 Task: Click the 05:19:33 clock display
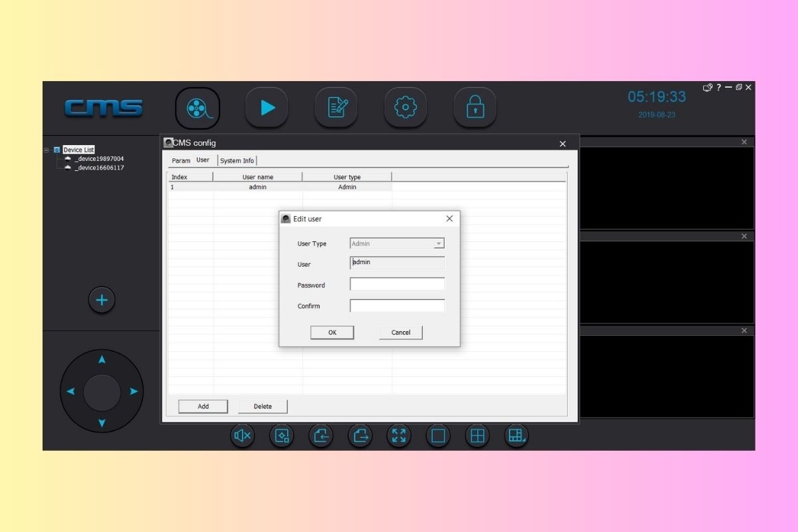pyautogui.click(x=657, y=97)
